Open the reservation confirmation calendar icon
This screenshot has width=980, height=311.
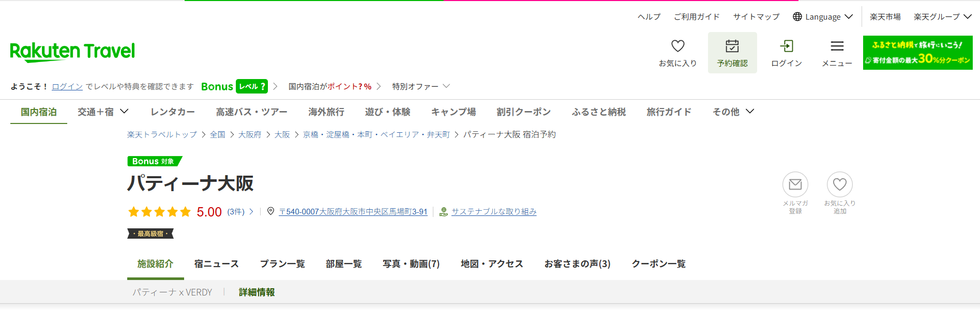[732, 46]
